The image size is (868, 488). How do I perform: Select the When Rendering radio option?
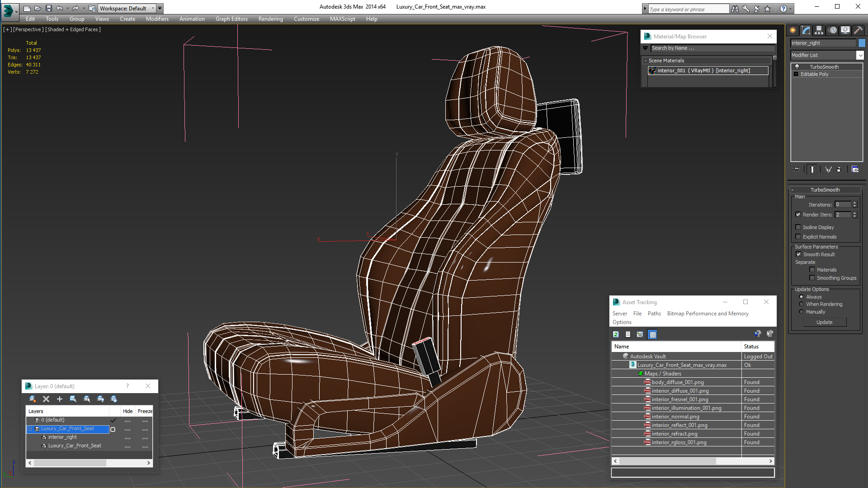pos(801,304)
